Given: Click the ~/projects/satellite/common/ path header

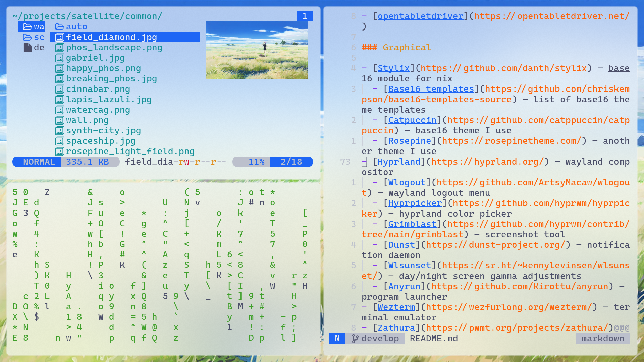Looking at the screenshot, I should (x=87, y=16).
